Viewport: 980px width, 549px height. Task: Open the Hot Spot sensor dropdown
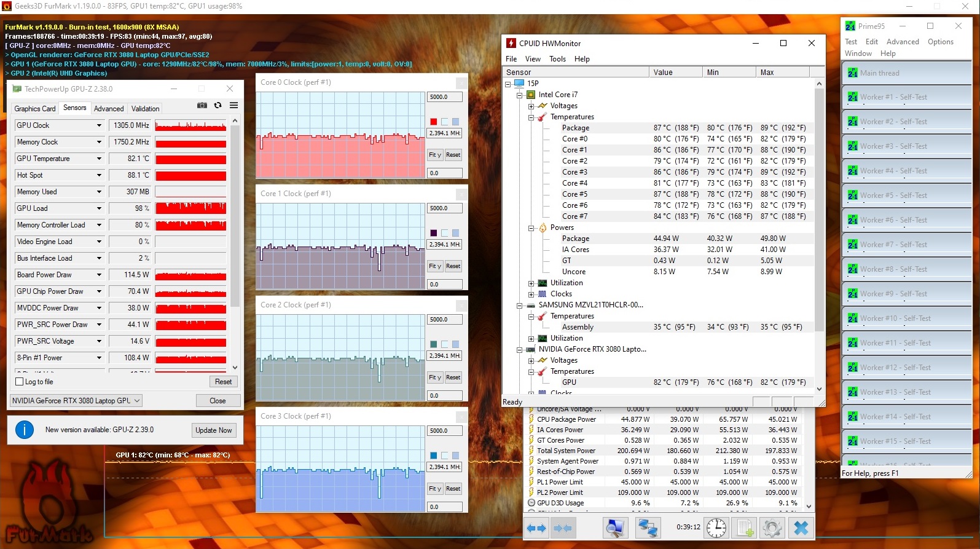(x=99, y=175)
